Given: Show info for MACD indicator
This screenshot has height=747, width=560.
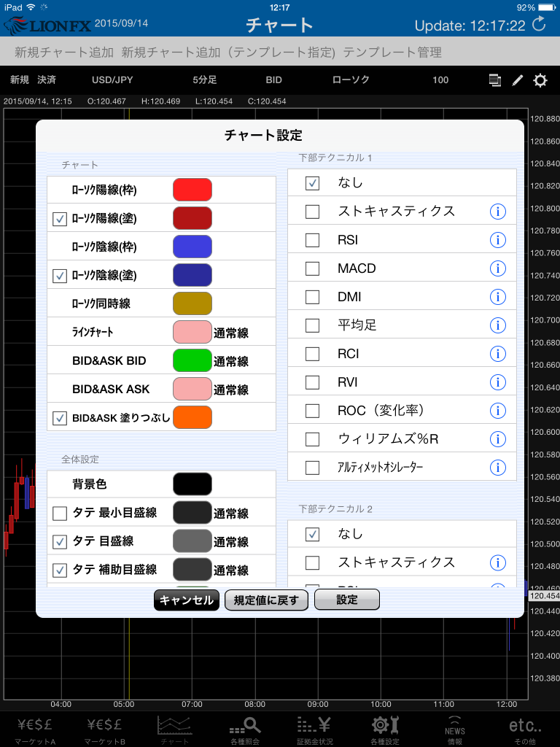Looking at the screenshot, I should 497,268.
